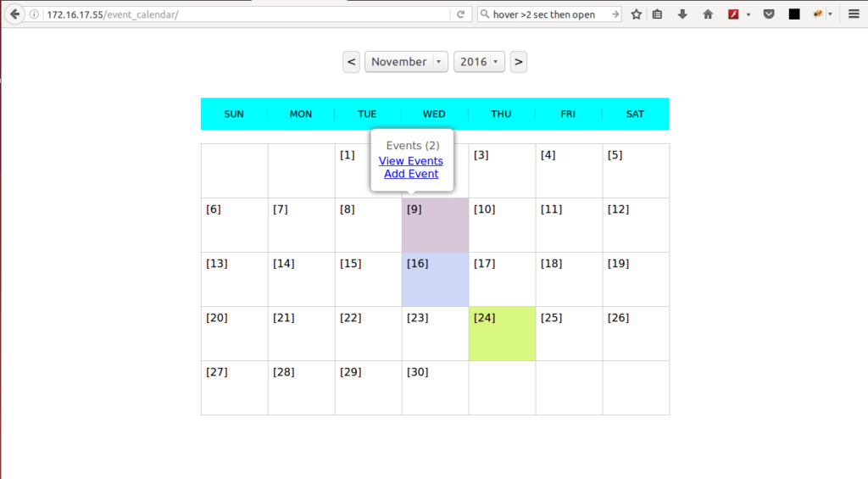Go back using the browser back arrow

[15, 14]
